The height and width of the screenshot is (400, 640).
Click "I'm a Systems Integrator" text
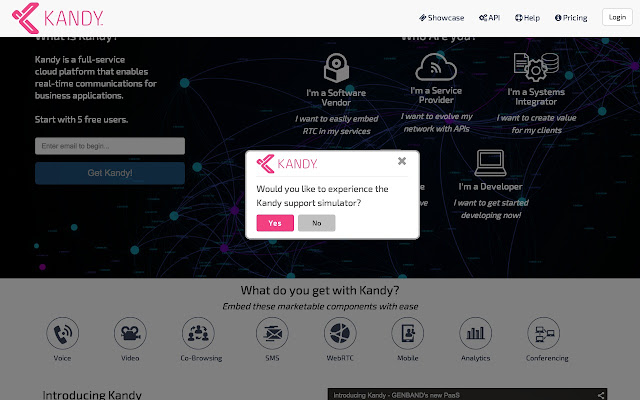click(x=536, y=97)
